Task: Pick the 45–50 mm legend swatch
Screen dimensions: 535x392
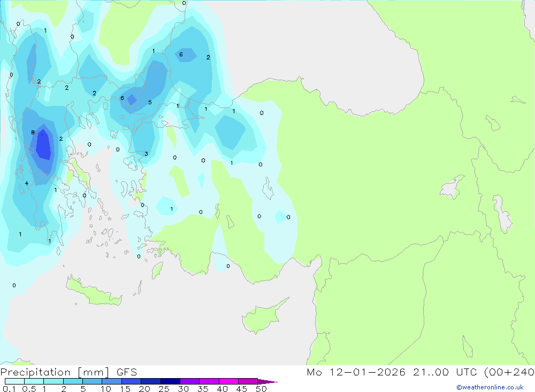Action: [248, 381]
